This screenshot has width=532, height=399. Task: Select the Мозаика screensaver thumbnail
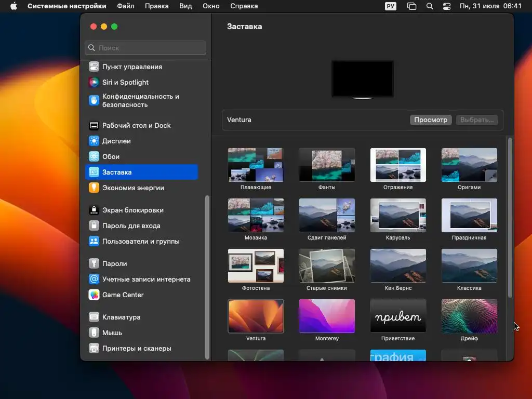click(256, 215)
